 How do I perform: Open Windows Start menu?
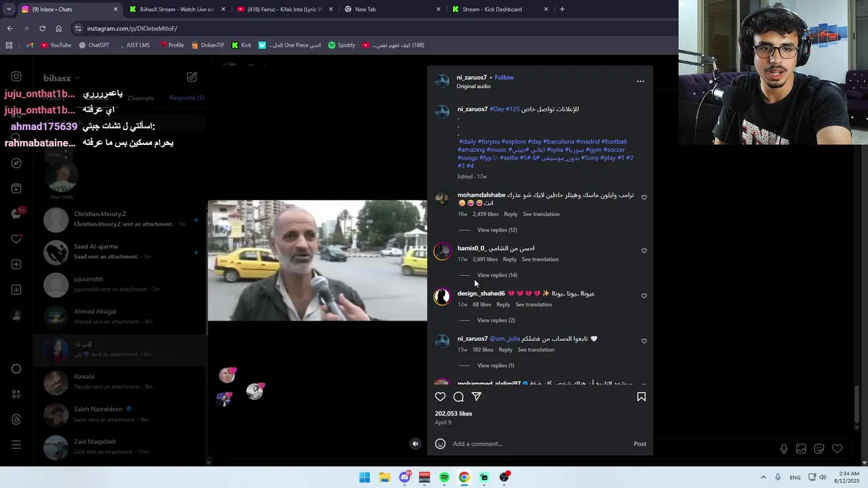coord(364,477)
